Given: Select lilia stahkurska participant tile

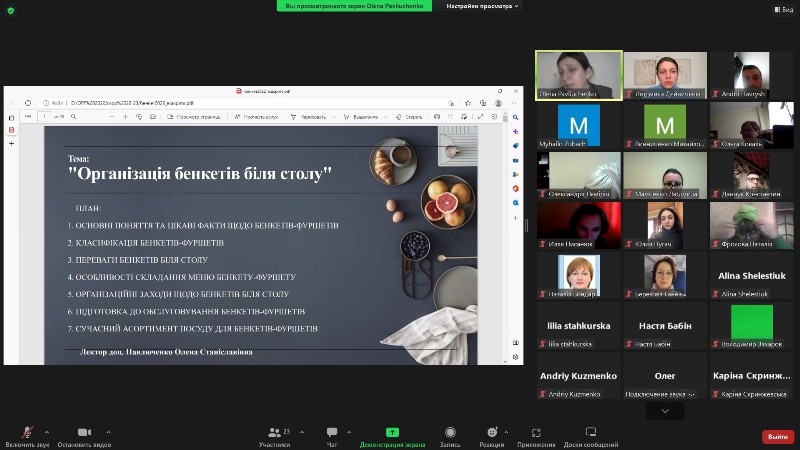Looking at the screenshot, I should point(579,326).
